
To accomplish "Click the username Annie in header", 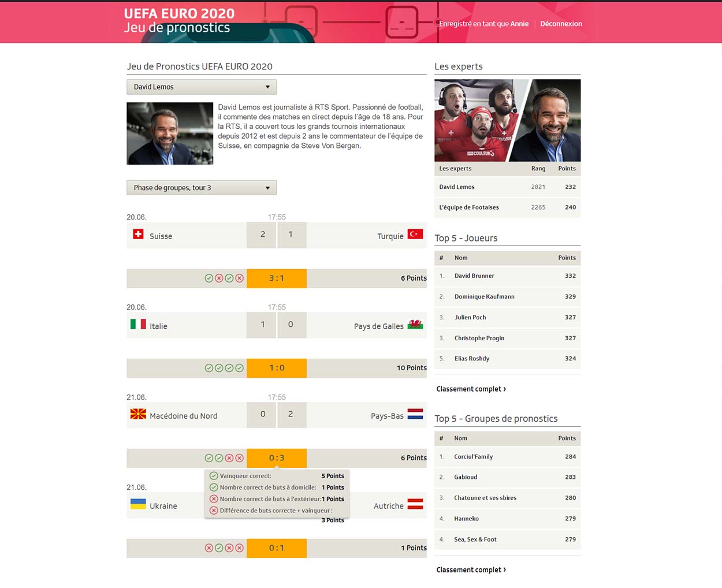I will point(519,24).
